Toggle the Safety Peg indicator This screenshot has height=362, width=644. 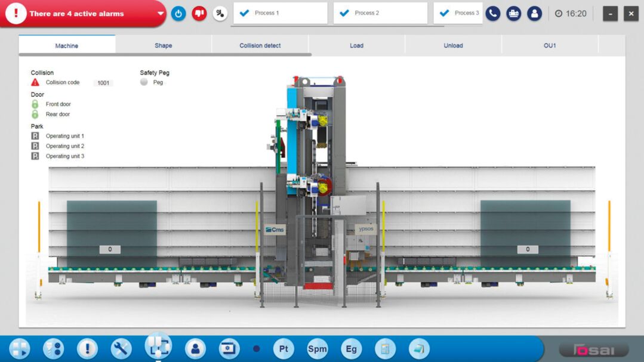click(x=144, y=82)
